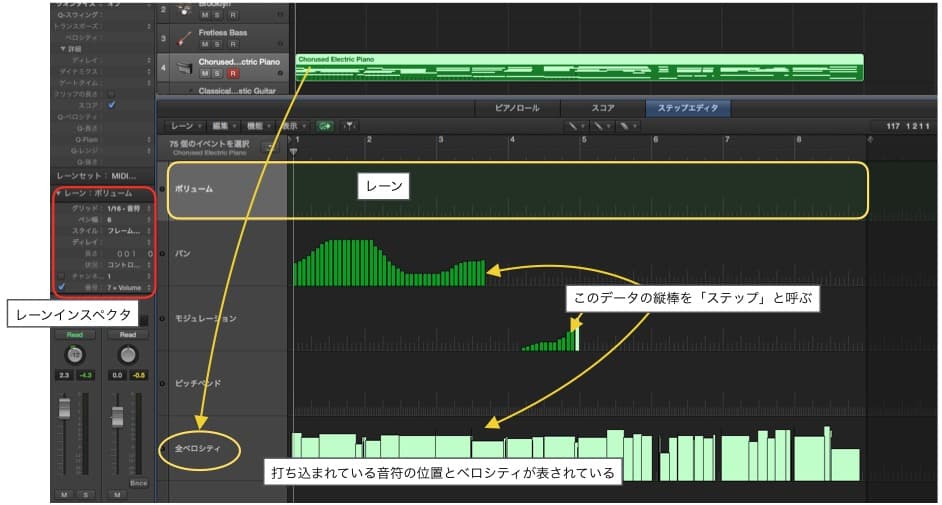Image resolution: width=942 pixels, height=505 pixels.
Task: Switch to the スコア editor tab
Action: [603, 108]
